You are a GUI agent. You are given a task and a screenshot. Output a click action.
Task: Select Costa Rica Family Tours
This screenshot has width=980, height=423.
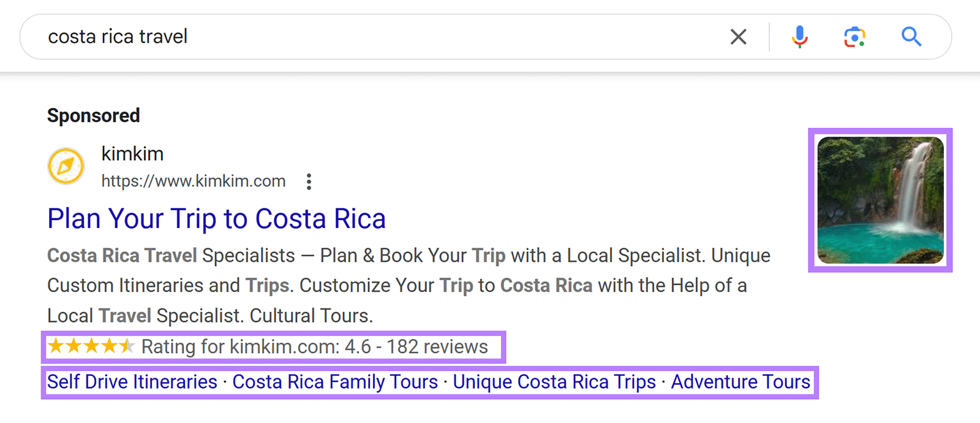(334, 381)
